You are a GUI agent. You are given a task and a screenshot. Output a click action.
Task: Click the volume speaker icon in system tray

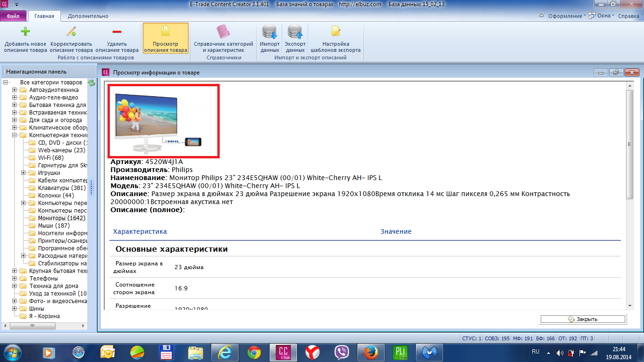tap(560, 353)
